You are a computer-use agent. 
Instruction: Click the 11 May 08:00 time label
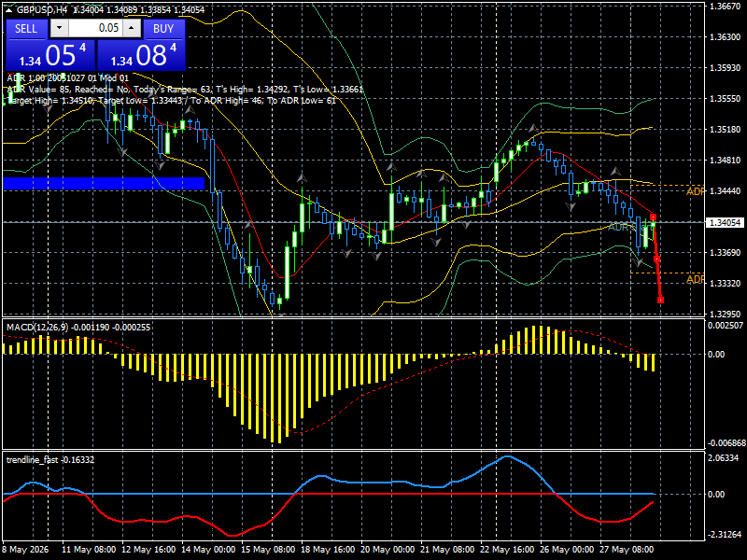(x=89, y=550)
